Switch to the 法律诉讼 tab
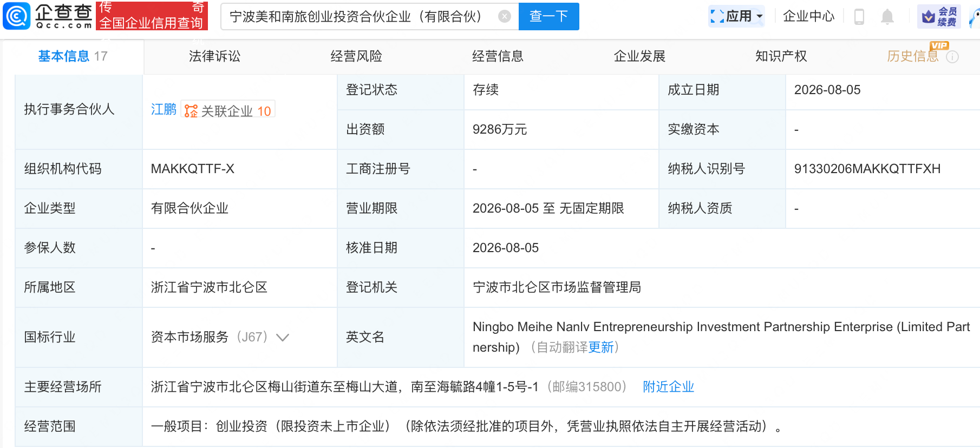 pyautogui.click(x=215, y=56)
